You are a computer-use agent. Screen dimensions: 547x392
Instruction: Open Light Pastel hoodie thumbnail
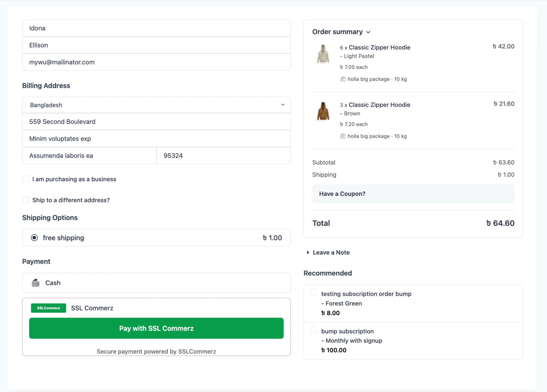323,54
